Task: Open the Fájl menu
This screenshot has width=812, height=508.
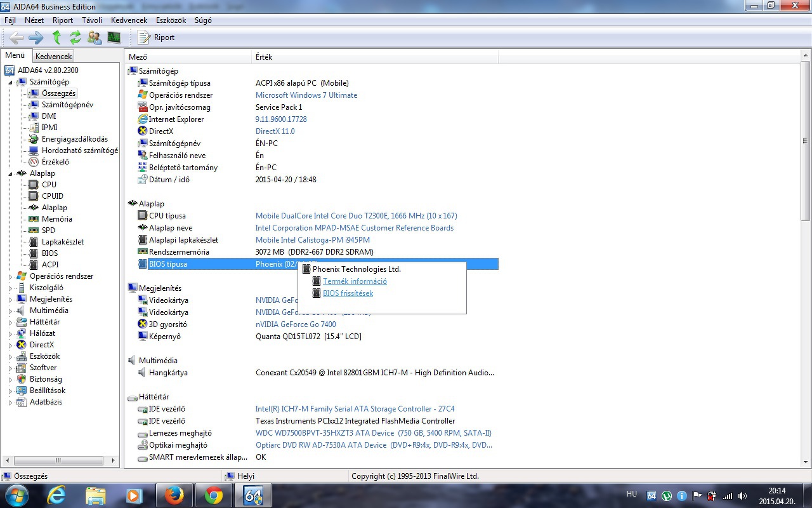Action: (x=10, y=20)
